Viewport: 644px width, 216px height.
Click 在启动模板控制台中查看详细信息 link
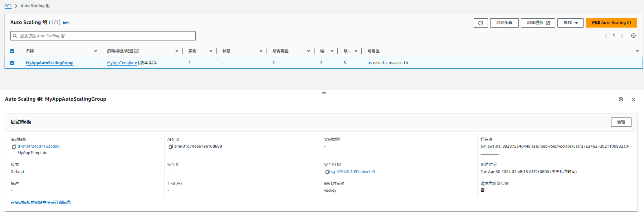(41, 202)
